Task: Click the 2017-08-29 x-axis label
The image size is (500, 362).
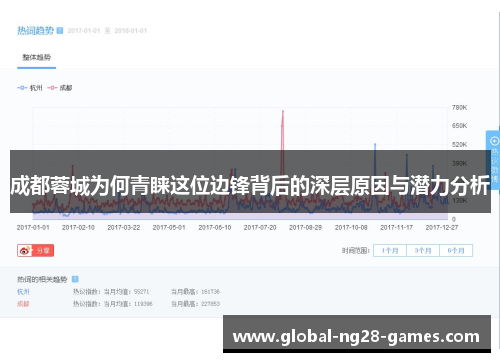Action: point(305,227)
